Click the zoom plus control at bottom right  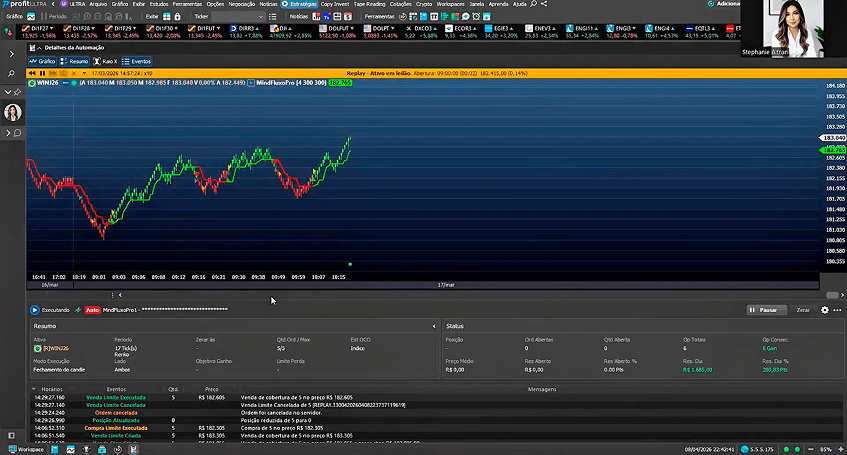click(x=841, y=450)
